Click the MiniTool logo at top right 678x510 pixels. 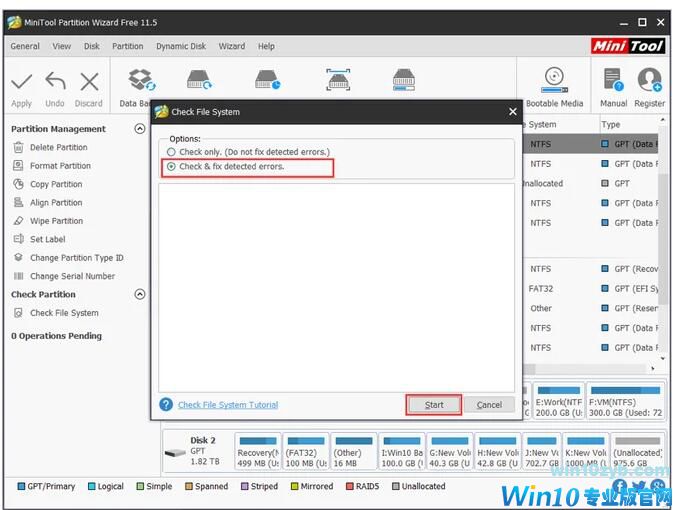coord(628,46)
